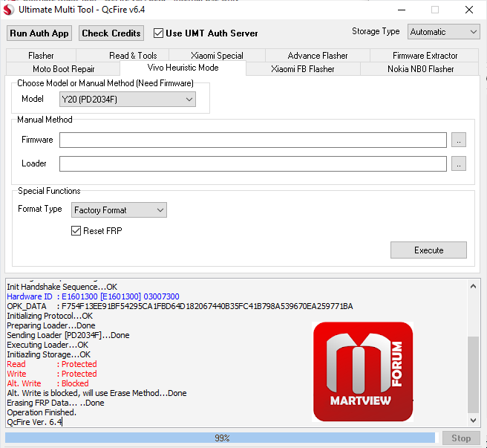This screenshot has width=487, height=448.
Task: Select the Vivo Heuristic Mode tab
Action: pos(183,68)
